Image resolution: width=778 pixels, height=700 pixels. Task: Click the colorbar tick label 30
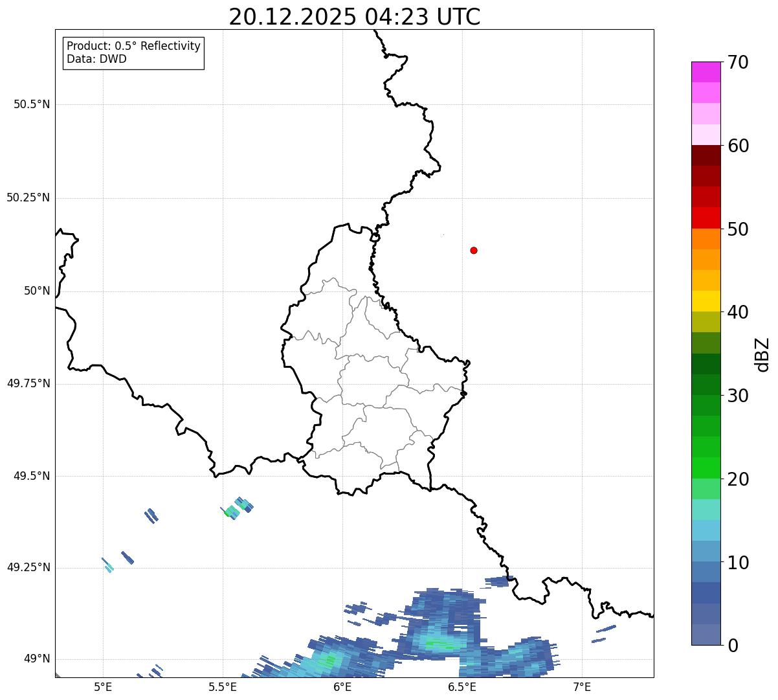(x=738, y=396)
